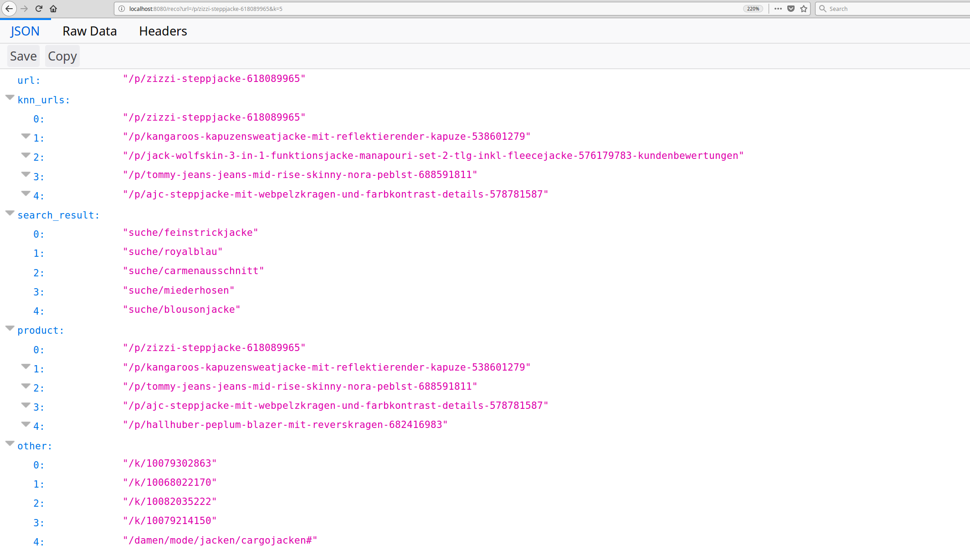Go to the browser Home icon
Image resolution: width=970 pixels, height=560 pixels.
coord(53,9)
